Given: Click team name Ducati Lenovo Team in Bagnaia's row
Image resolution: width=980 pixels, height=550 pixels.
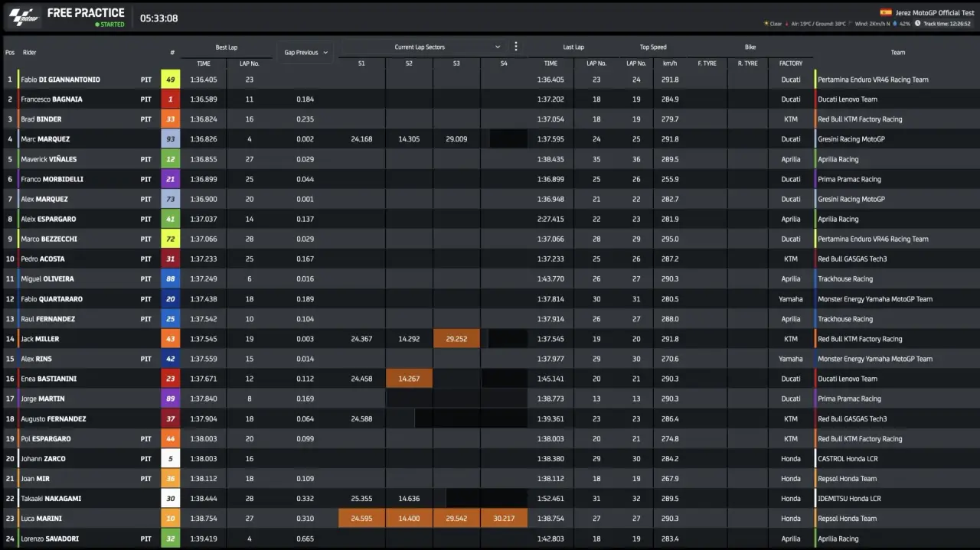Looking at the screenshot, I should (848, 99).
